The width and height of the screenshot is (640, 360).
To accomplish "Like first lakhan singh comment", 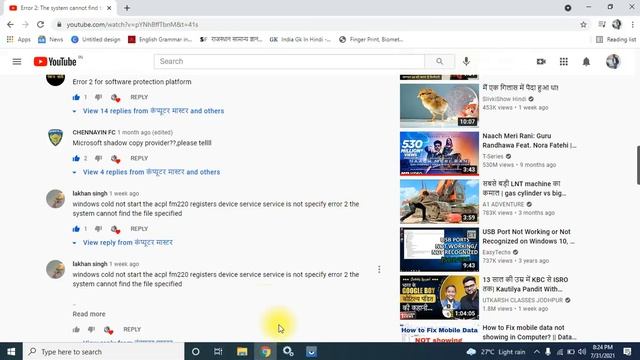I will 76,229.
